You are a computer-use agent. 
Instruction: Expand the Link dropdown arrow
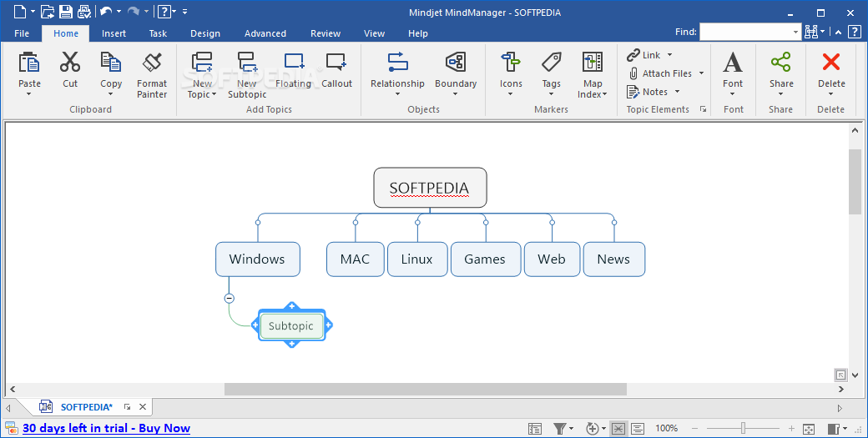[x=669, y=55]
